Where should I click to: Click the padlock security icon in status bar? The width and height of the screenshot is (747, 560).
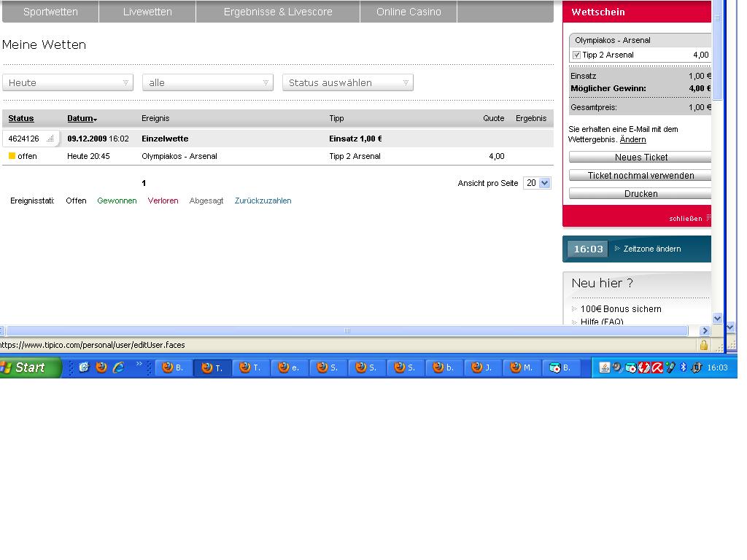click(x=704, y=345)
